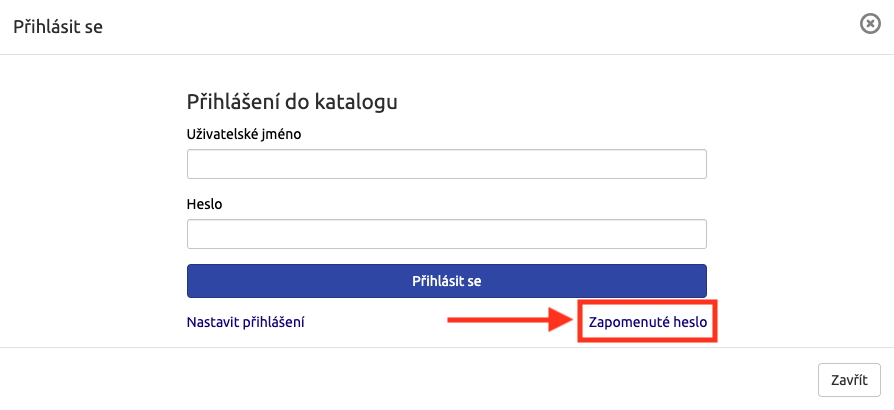Focus the Heslo password field
894x410 pixels.
pyautogui.click(x=446, y=234)
